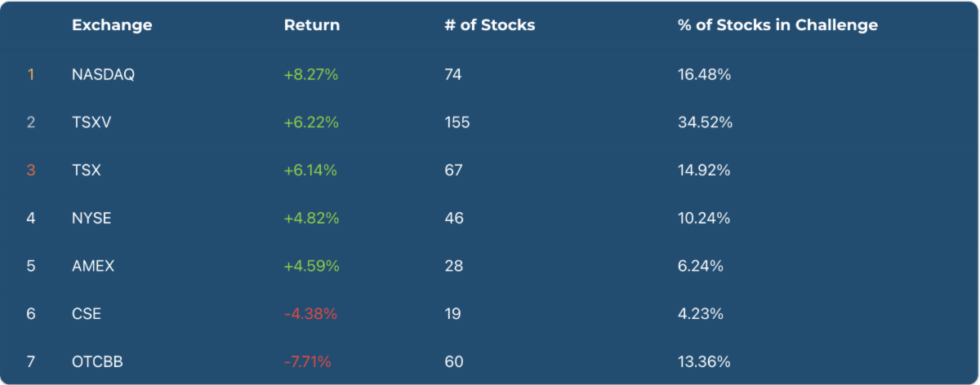980x385 pixels.
Task: Click the 155 stocks count for TSXV
Action: [x=457, y=123]
